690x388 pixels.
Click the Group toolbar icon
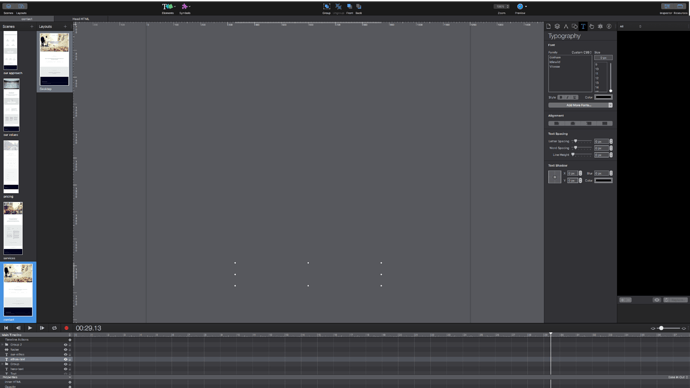coord(327,8)
